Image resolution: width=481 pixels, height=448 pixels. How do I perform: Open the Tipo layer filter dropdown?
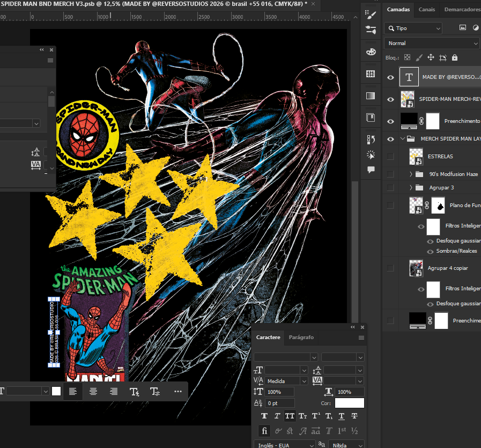pos(413,28)
